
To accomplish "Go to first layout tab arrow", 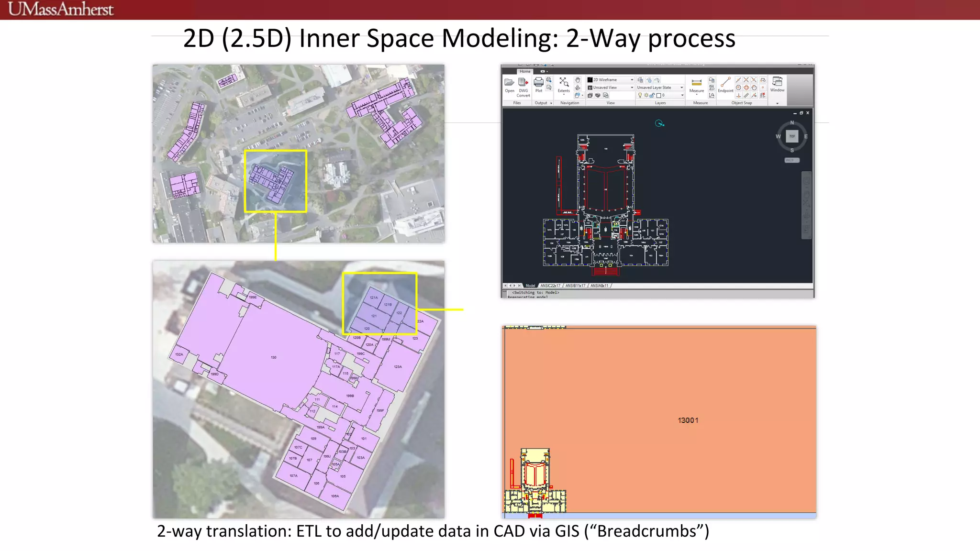I will click(x=505, y=286).
